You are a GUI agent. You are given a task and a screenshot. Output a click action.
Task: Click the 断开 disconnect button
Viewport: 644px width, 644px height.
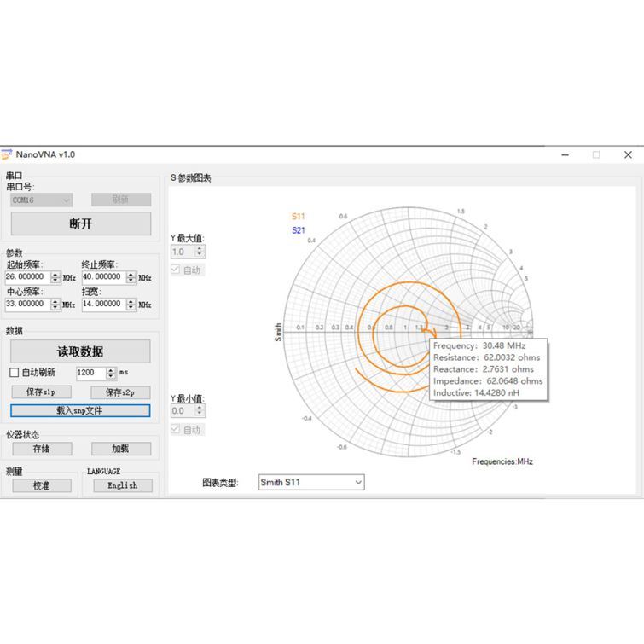coord(80,223)
